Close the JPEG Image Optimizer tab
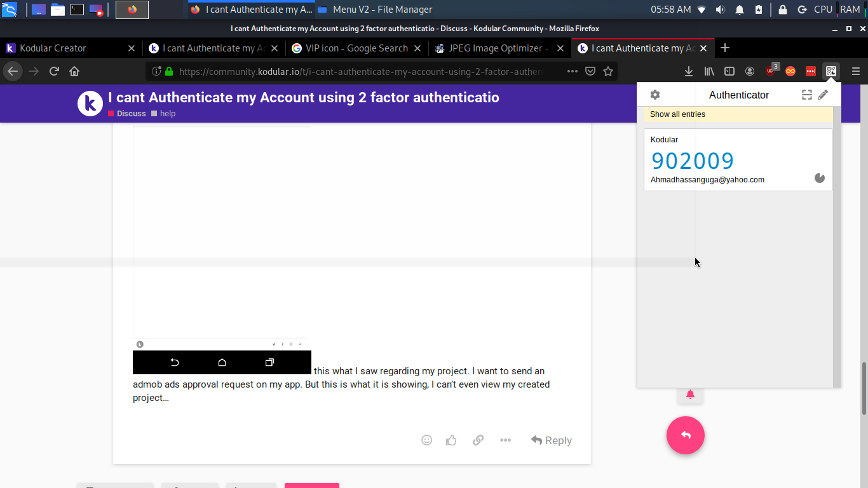Screen dimensions: 868x488 click(560, 48)
